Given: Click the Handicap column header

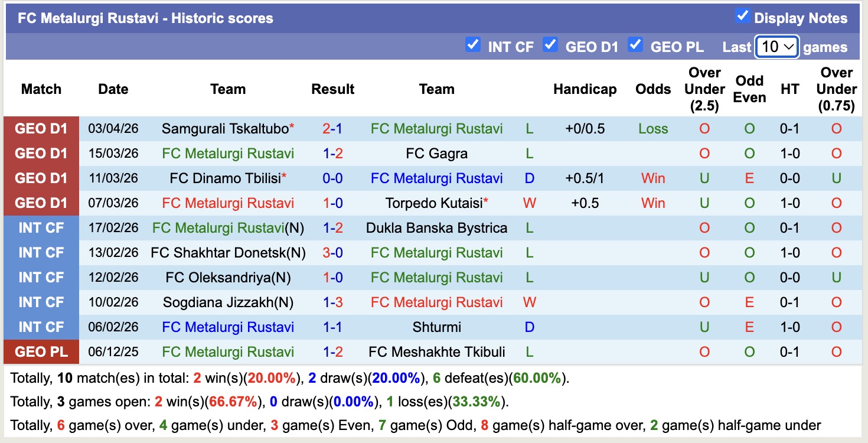Looking at the screenshot, I should [x=585, y=89].
